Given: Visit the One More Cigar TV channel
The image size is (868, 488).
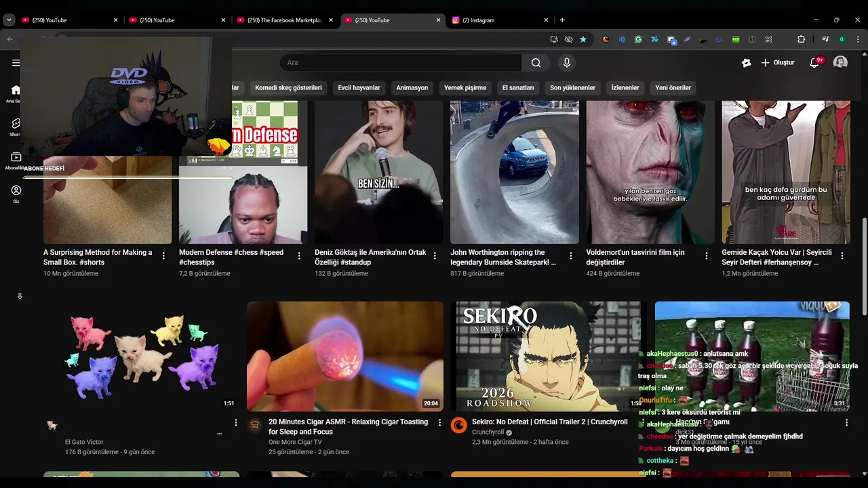Looking at the screenshot, I should tap(295, 442).
